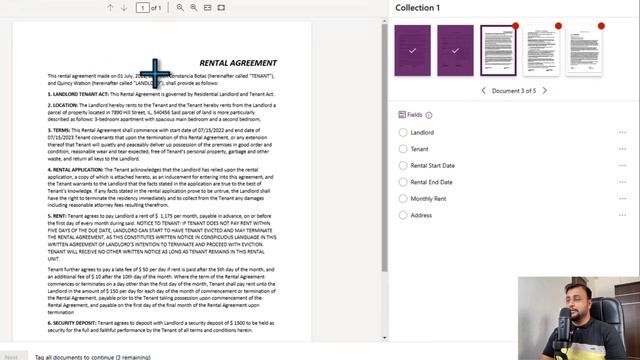This screenshot has width=640, height=360.
Task: Click scrollbar down arrow in viewer
Action: [x=384, y=338]
